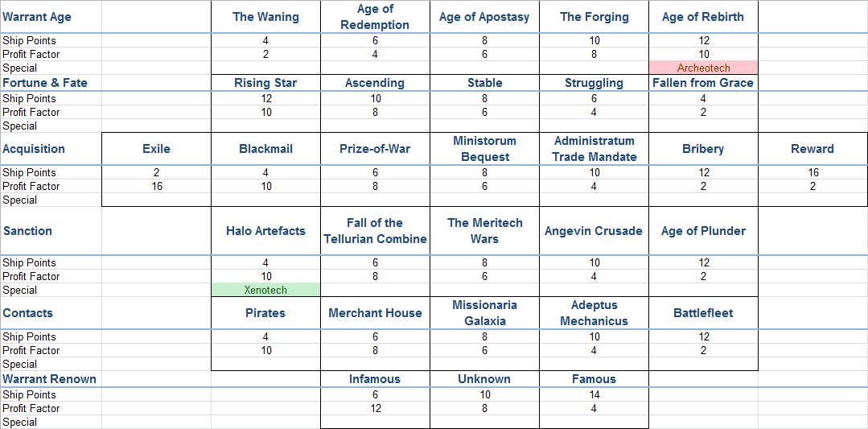Click the Fortune & Fate header cell
This screenshot has width=868, height=429.
(x=45, y=83)
